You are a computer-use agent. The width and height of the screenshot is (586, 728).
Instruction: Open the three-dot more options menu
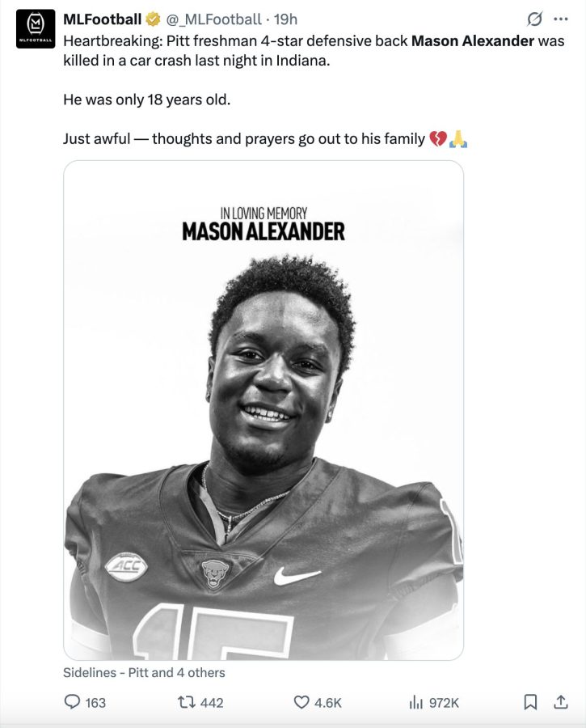click(560, 19)
